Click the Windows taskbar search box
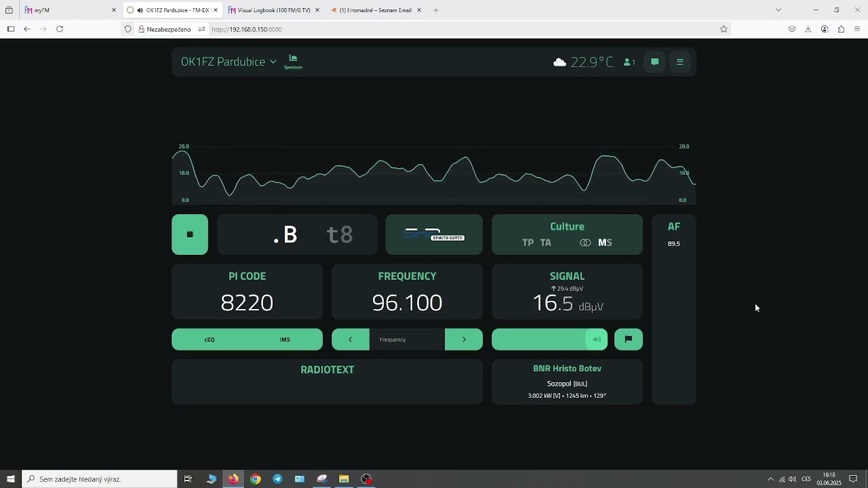Screen dimensions: 868x488 (x=100, y=479)
